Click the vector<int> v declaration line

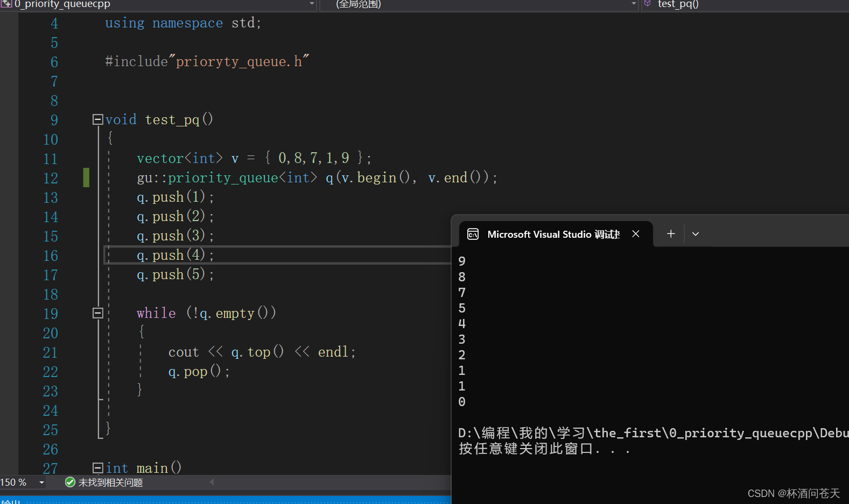pyautogui.click(x=254, y=158)
